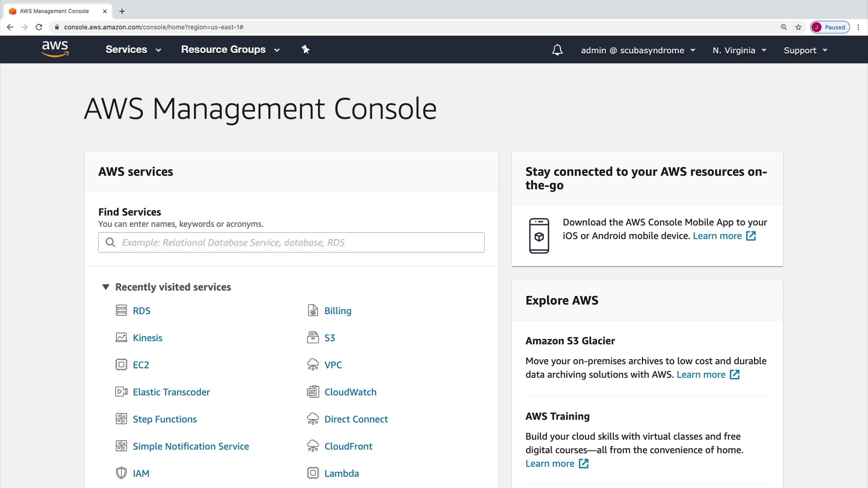
Task: Click the IAM shield icon
Action: click(121, 473)
